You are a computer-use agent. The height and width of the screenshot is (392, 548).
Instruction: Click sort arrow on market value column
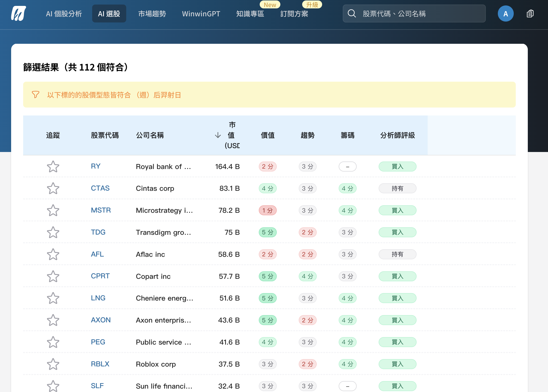pos(218,135)
